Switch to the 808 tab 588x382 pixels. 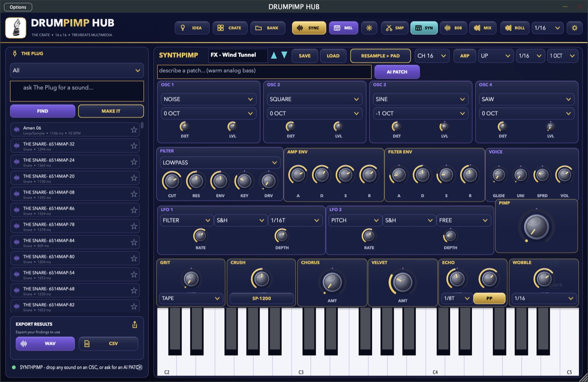453,28
